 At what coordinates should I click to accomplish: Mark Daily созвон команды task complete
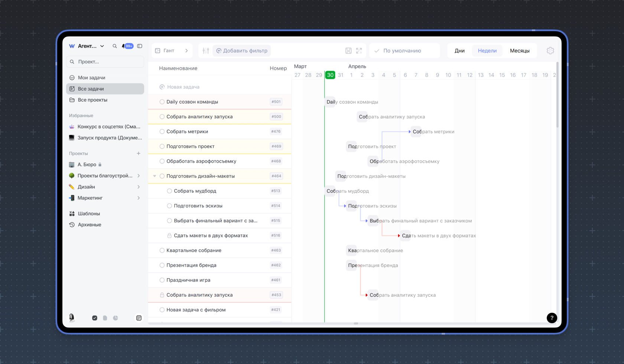click(162, 102)
